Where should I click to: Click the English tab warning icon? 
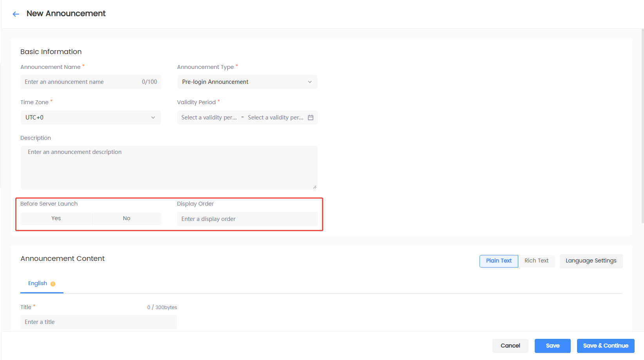tap(53, 284)
